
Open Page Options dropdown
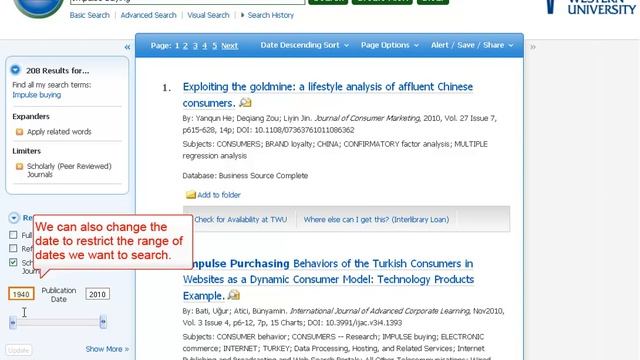pyautogui.click(x=390, y=45)
